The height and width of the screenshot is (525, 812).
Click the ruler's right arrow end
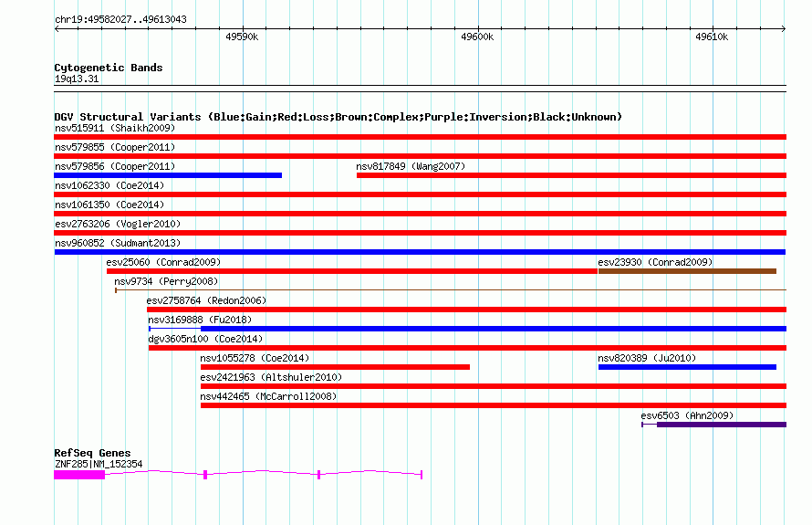coord(784,28)
